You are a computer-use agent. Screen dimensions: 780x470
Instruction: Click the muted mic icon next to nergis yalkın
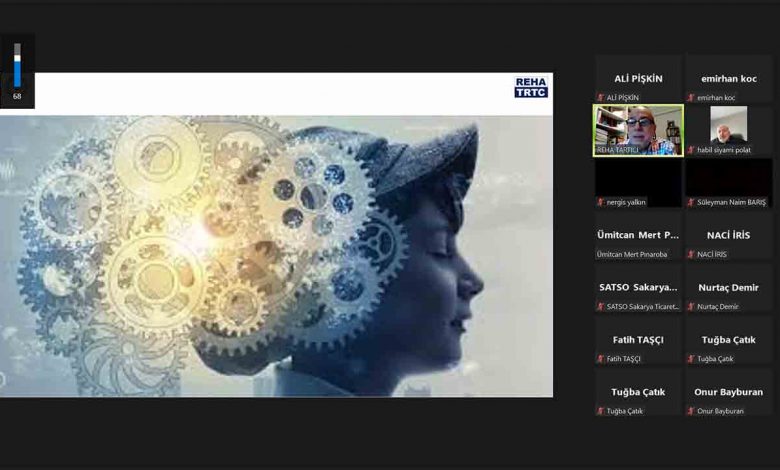point(601,202)
